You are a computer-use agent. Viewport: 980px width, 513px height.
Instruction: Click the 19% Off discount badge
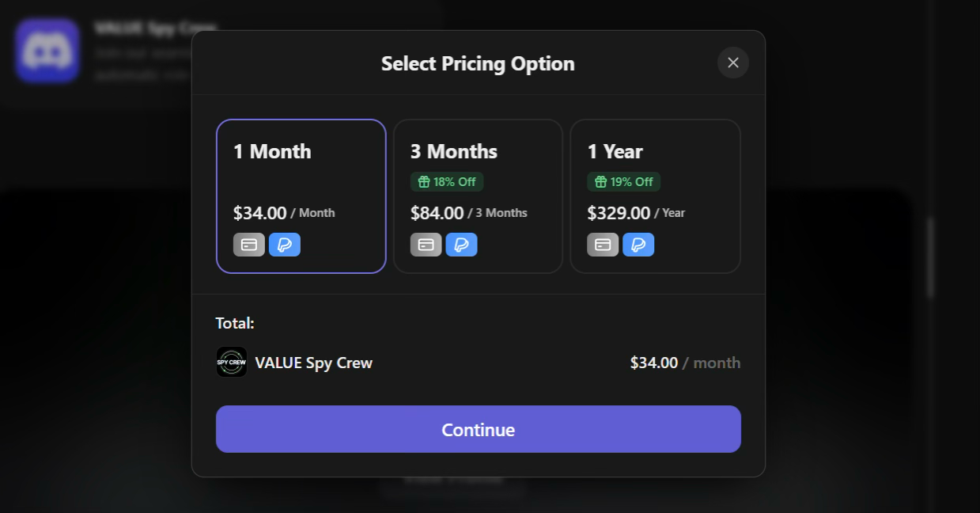[624, 181]
